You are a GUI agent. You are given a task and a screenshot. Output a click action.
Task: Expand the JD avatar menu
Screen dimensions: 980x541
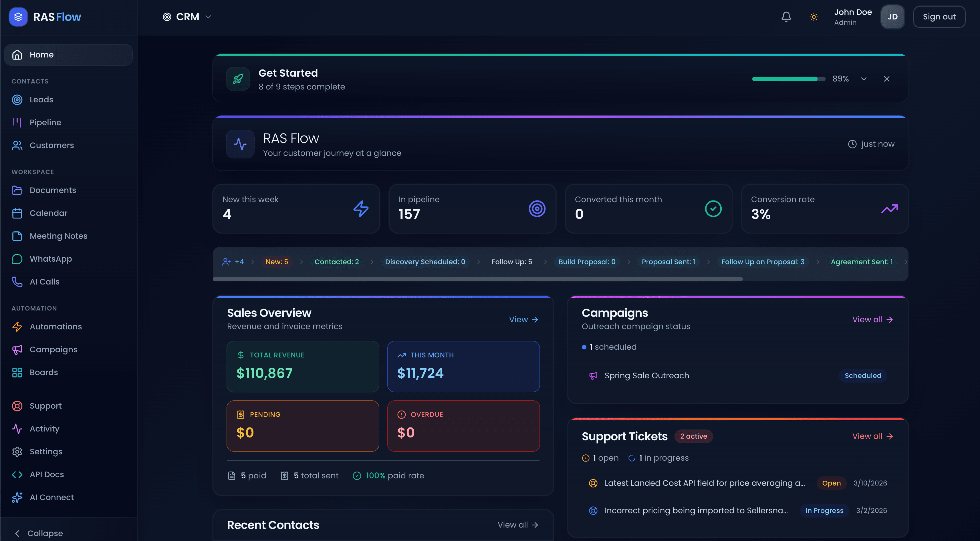[x=892, y=17]
